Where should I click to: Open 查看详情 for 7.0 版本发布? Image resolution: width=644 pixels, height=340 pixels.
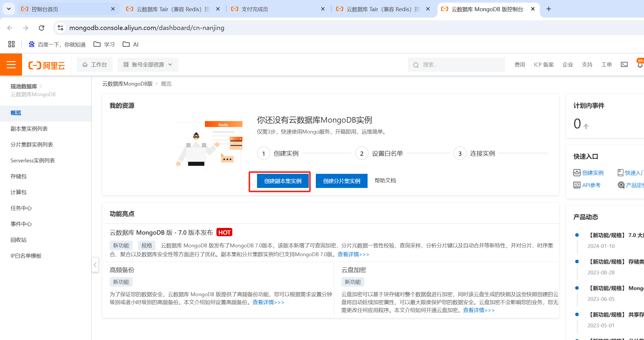(353, 254)
